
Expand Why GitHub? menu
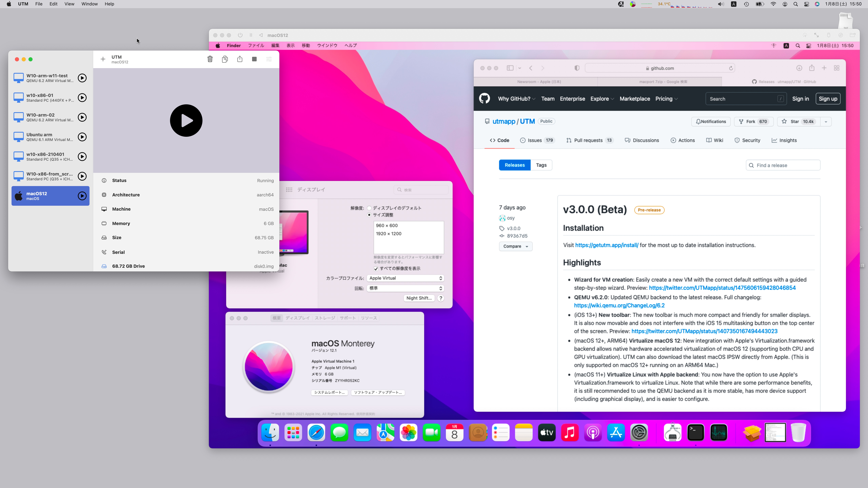(517, 99)
